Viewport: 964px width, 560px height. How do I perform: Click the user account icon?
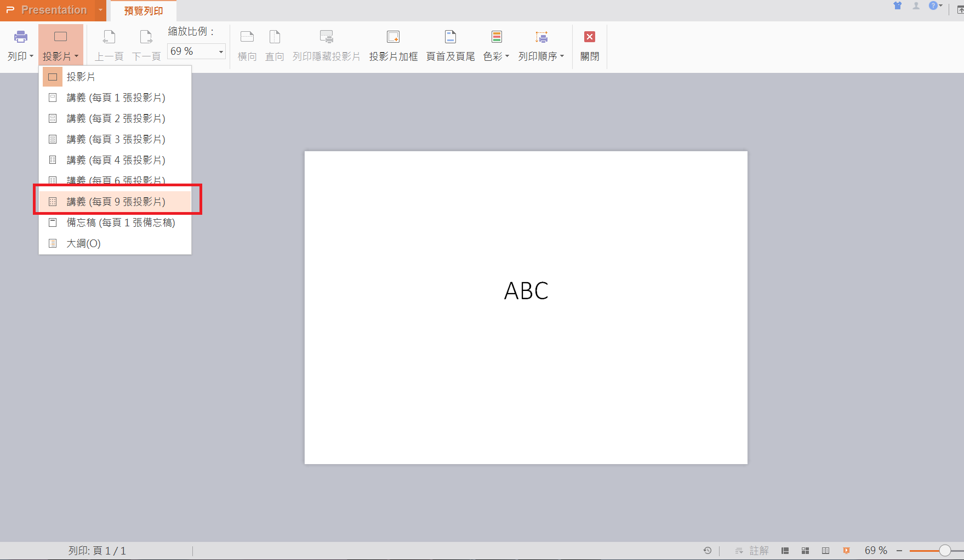[x=916, y=6]
